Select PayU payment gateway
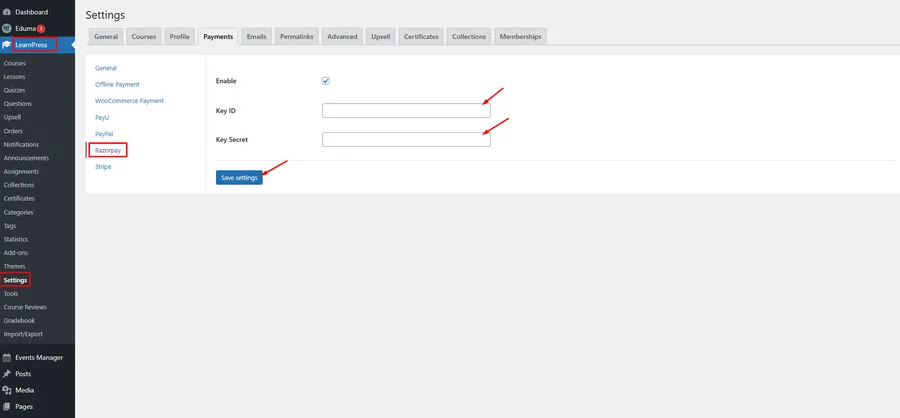Screen dimensions: 900x418 coord(102,117)
